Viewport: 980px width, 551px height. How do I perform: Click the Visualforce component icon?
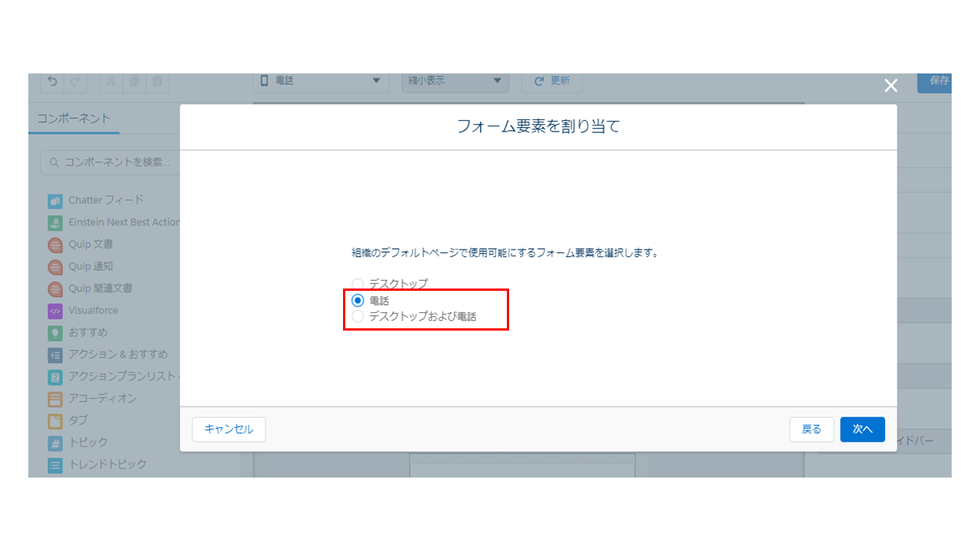[x=55, y=311]
